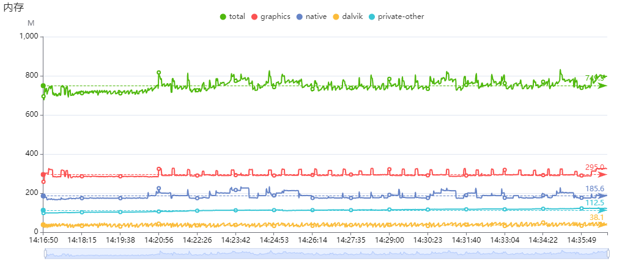Click middle of data zoom bar

326,254
